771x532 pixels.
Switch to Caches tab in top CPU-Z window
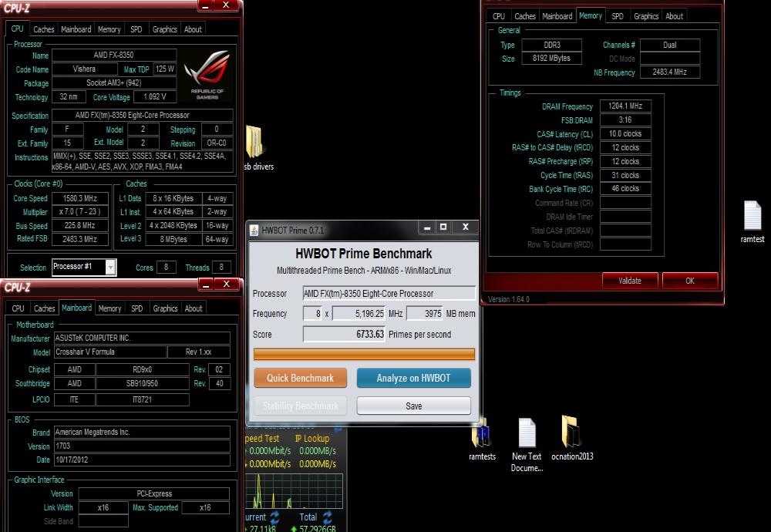pyautogui.click(x=44, y=29)
